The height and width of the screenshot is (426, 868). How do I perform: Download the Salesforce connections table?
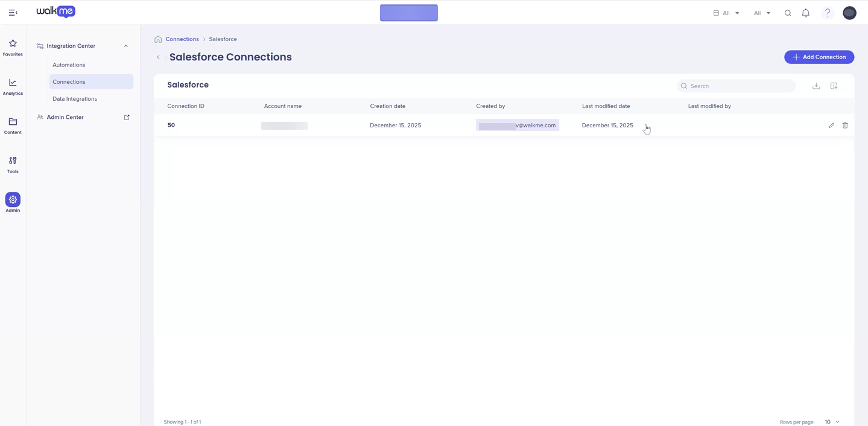pyautogui.click(x=816, y=86)
